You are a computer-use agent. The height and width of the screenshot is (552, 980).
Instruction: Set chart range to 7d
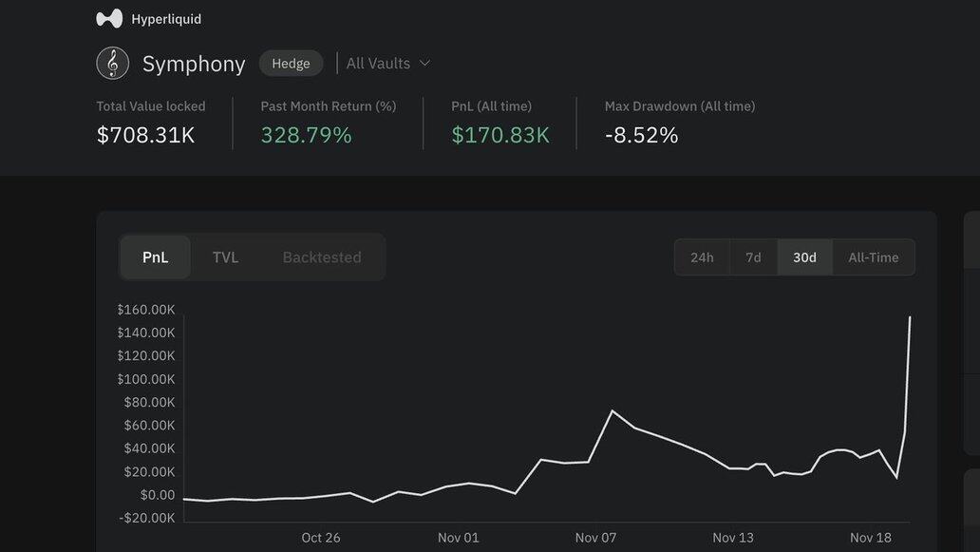point(753,257)
